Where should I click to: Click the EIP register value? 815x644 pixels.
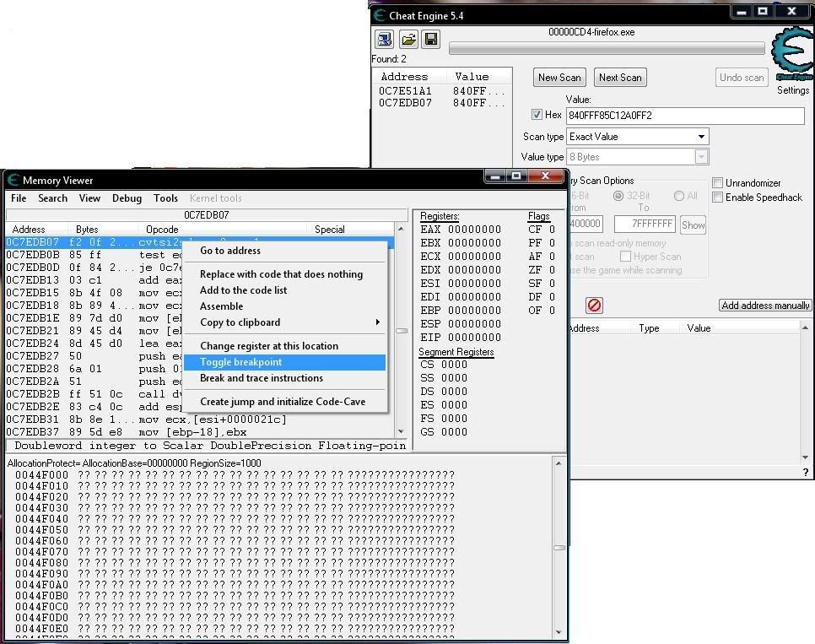point(474,337)
